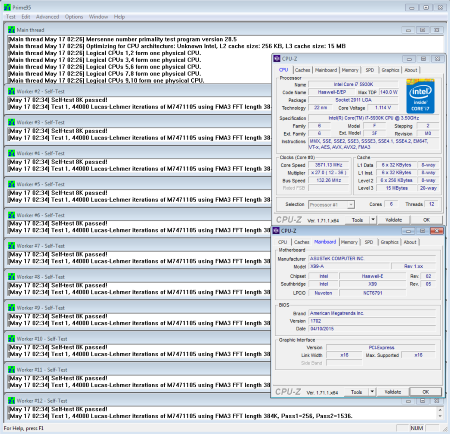Click the Worker #6 Self-Test window icon
Viewport: 450px width, 434px height.
pyautogui.click(x=12, y=215)
